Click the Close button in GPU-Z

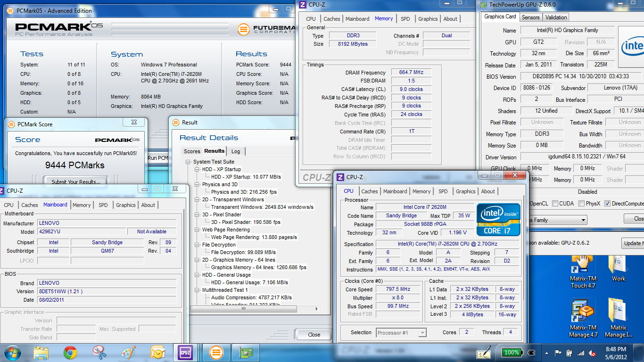tap(635, 219)
